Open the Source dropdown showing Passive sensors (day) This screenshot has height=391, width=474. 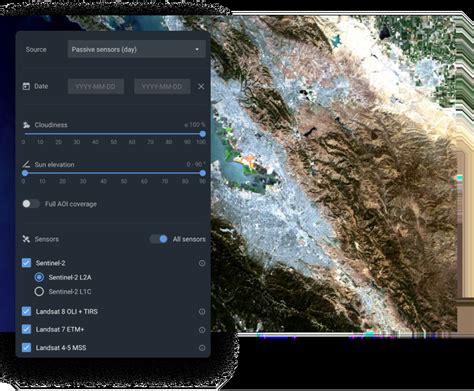137,49
